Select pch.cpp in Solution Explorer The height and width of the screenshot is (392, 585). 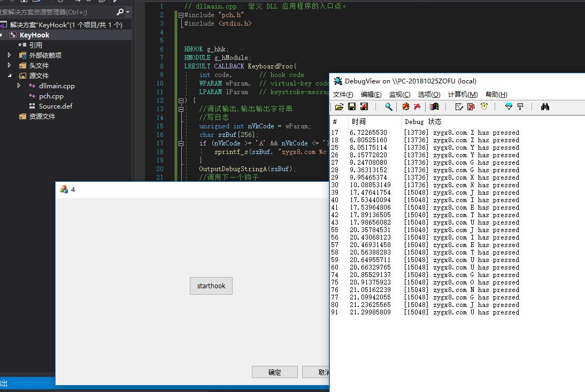[x=51, y=96]
